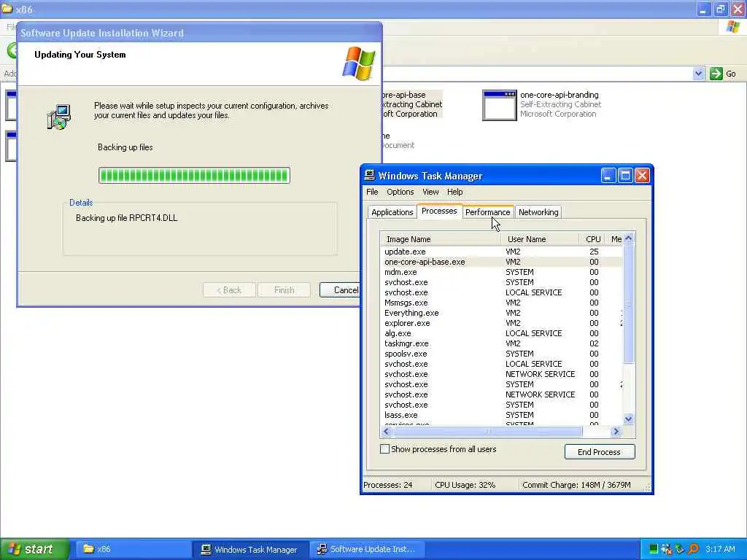Viewport: 747px width, 560px height.
Task: Click the Windows flag logo in the wizard
Action: pos(359,63)
